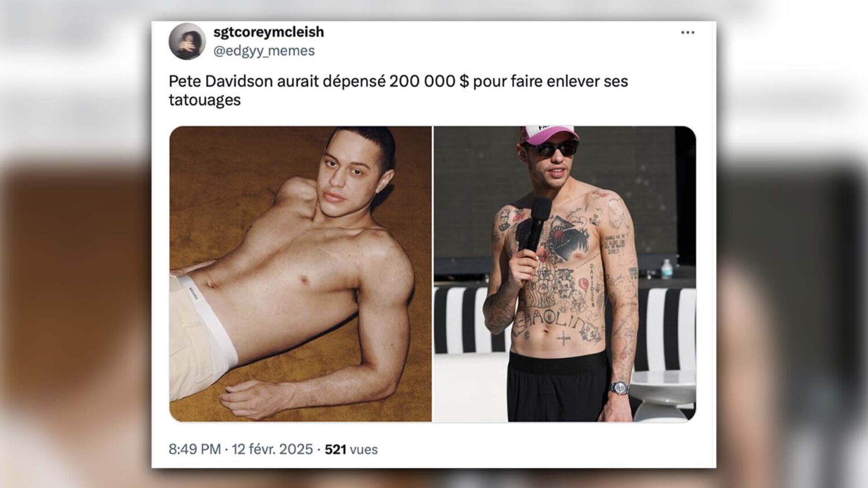Open the right photo with tattoos
Screen dimensions: 868x488
[x=565, y=273]
